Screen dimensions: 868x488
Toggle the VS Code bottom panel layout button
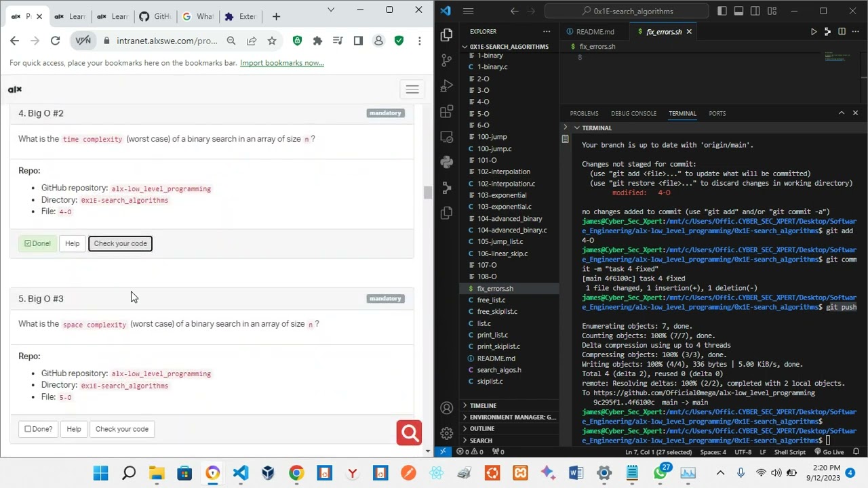738,11
